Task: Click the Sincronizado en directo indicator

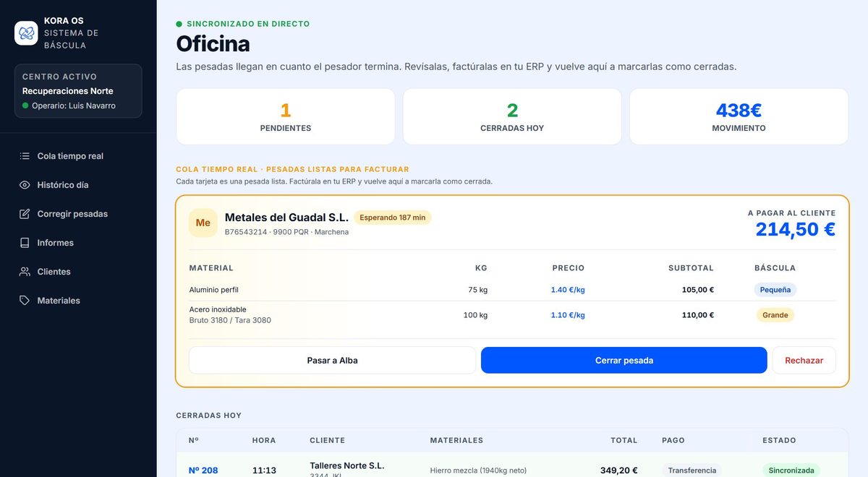Action: 243,24
